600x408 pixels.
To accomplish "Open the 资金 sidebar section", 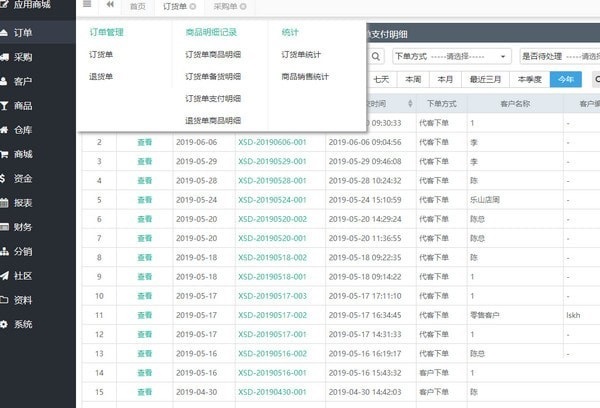I will 23,178.
